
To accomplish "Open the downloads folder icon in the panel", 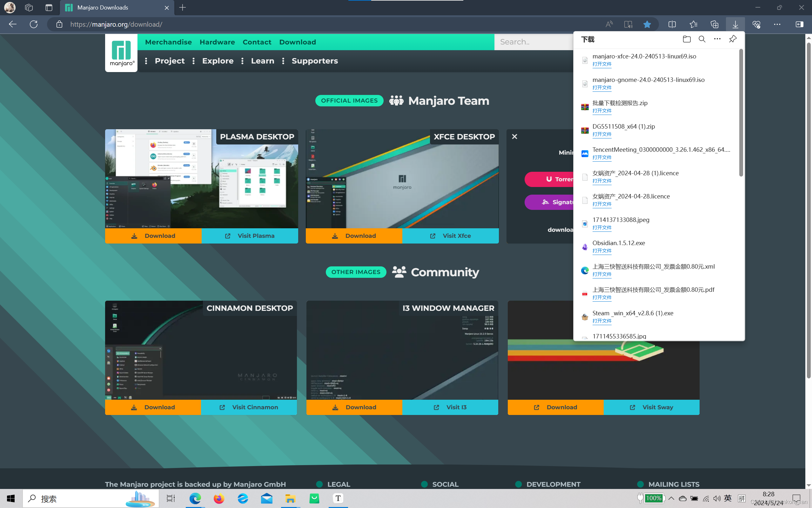I will pos(686,39).
